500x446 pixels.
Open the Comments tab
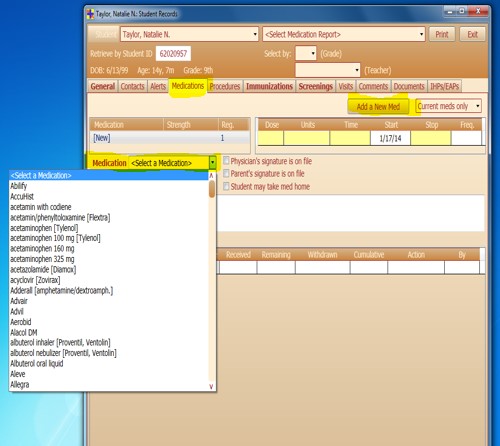tap(373, 86)
